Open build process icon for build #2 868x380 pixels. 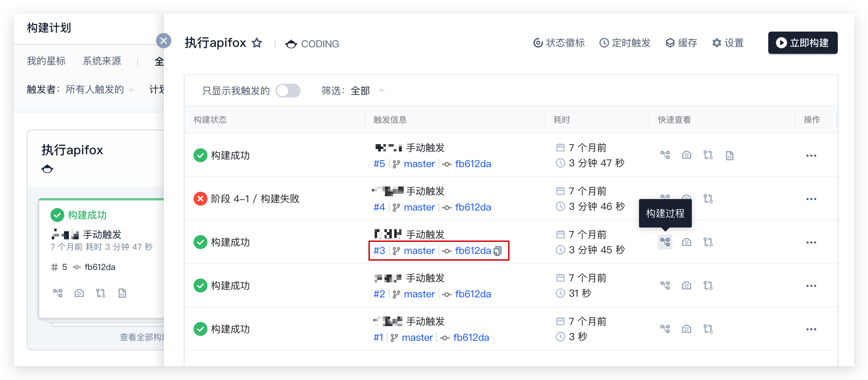tap(665, 286)
